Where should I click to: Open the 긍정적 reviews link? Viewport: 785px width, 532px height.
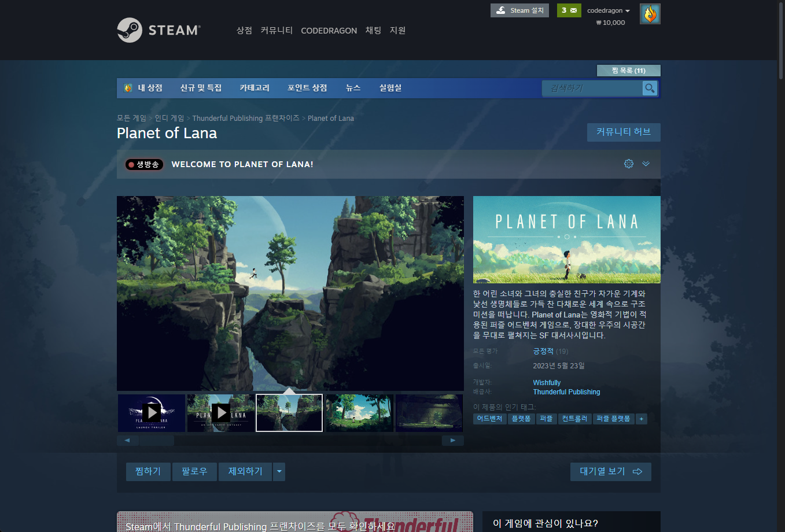(543, 351)
